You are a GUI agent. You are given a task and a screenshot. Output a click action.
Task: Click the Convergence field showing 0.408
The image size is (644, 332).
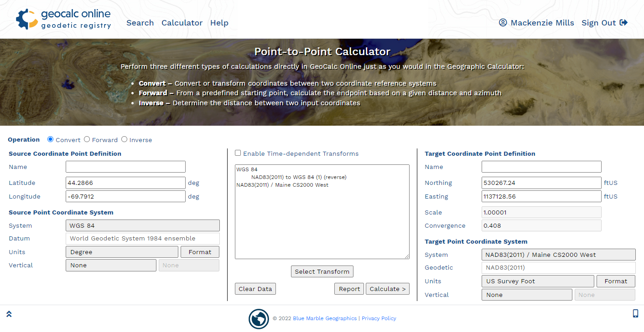pyautogui.click(x=541, y=225)
